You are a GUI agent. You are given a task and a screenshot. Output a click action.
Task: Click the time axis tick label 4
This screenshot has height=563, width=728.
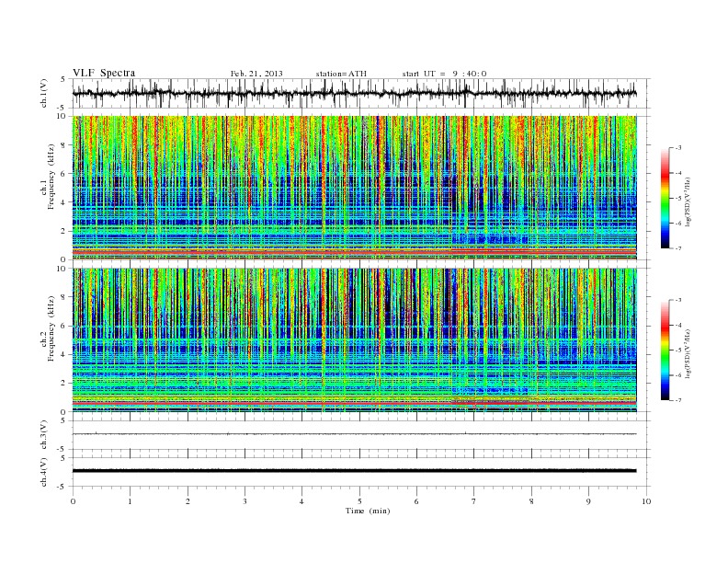pyautogui.click(x=301, y=501)
